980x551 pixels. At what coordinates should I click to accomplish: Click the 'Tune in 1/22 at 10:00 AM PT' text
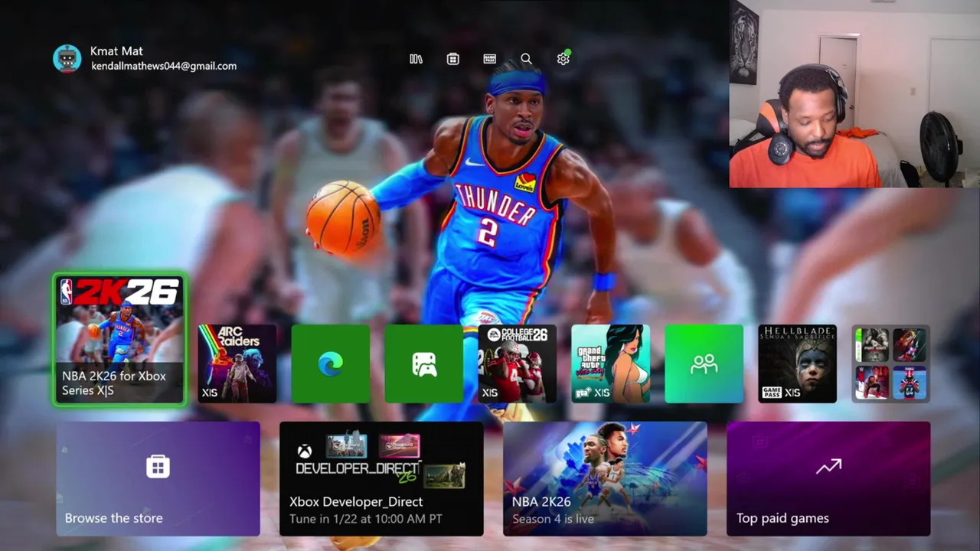[x=366, y=519]
